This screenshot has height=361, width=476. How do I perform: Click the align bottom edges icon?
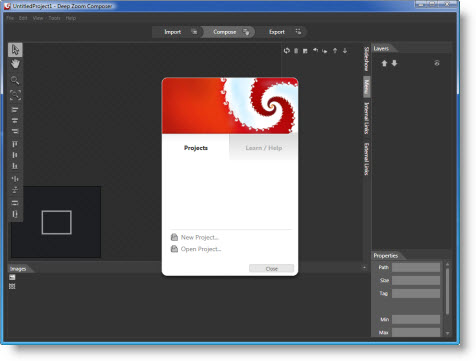[15, 166]
